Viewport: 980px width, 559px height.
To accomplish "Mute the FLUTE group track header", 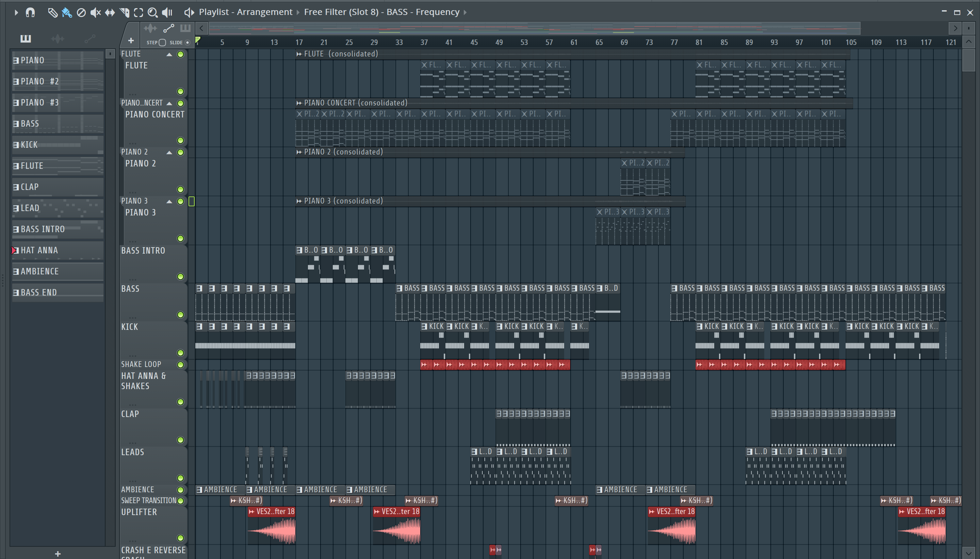I will (180, 54).
